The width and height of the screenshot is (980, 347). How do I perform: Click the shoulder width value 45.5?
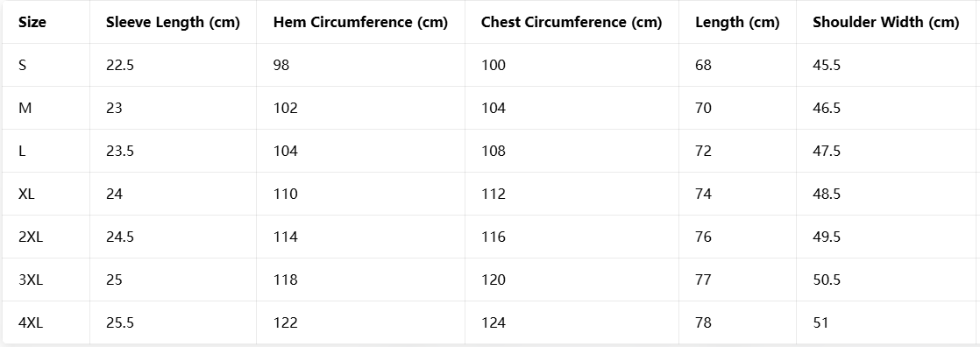(827, 65)
